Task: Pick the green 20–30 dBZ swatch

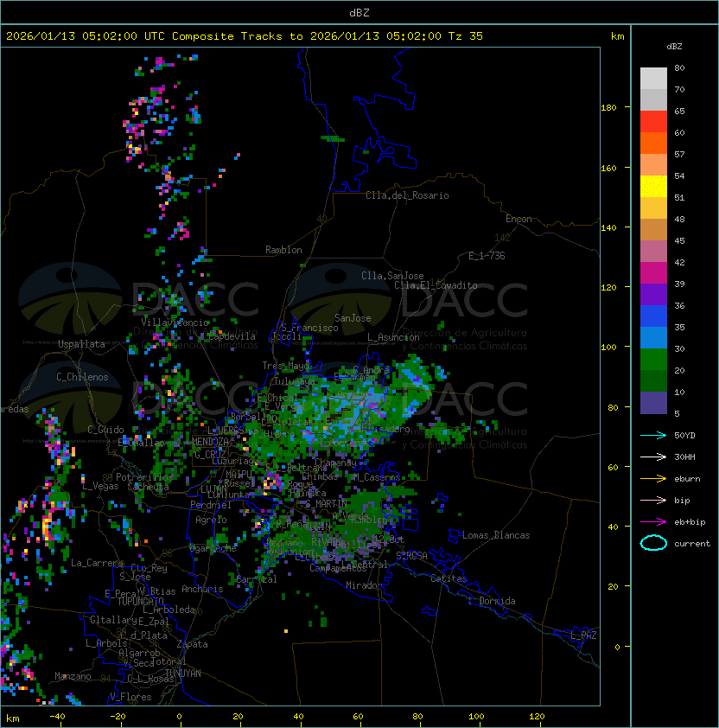Action: click(653, 359)
